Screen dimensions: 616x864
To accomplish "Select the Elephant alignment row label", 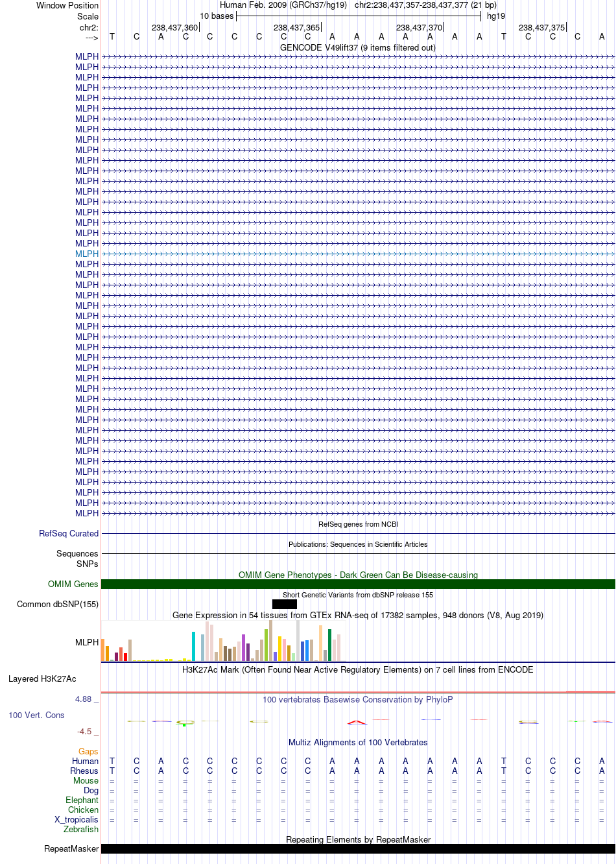I will click(82, 800).
